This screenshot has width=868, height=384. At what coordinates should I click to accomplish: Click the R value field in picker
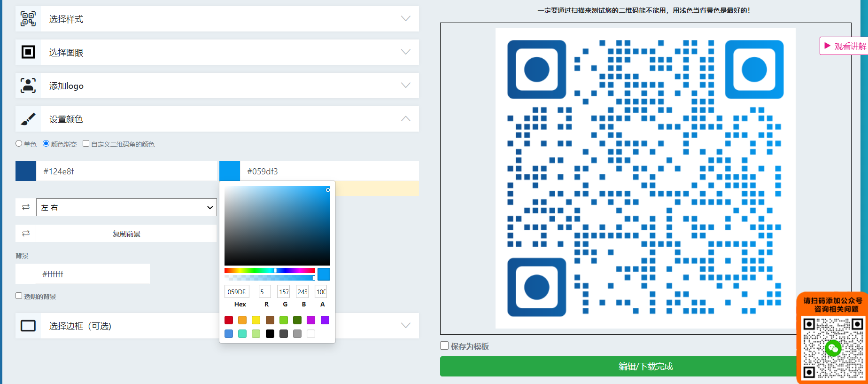[x=264, y=291]
